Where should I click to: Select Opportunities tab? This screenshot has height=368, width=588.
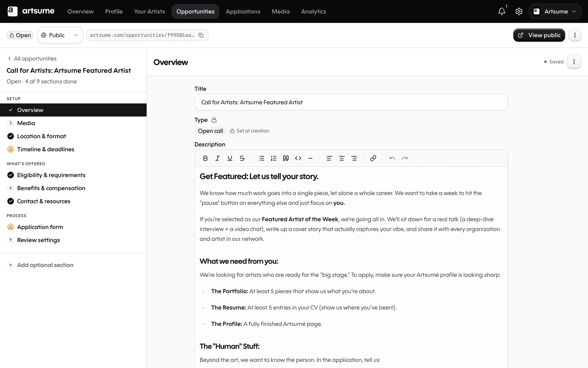point(195,11)
